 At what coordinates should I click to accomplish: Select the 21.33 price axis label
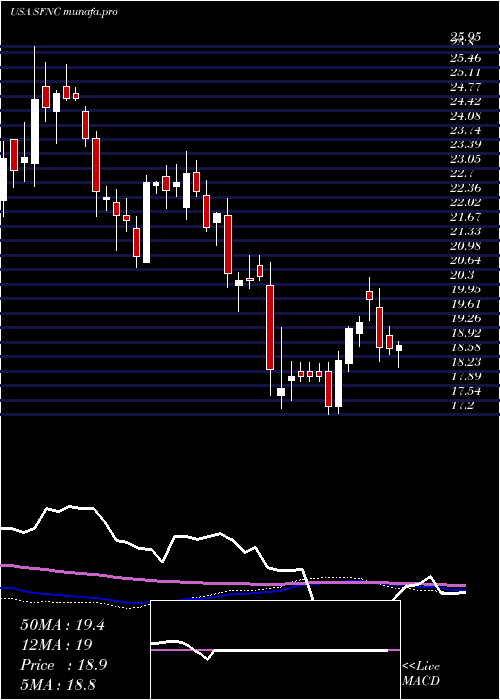[466, 231]
